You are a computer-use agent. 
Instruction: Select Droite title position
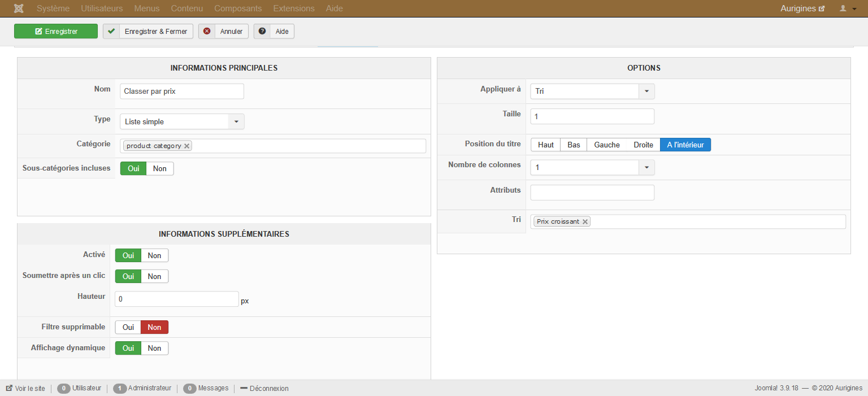tap(644, 145)
